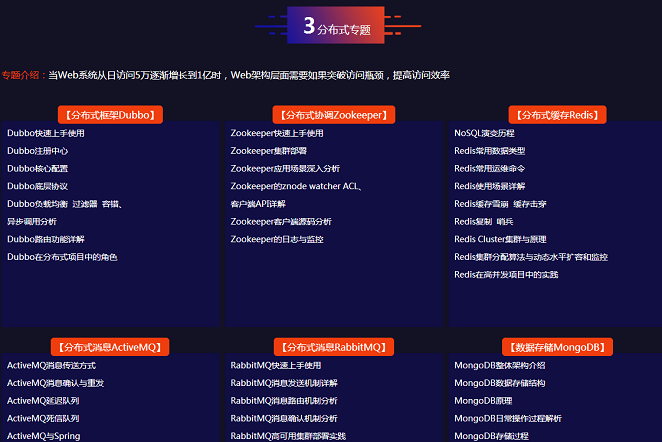Click Dubbo负载均衡 过滤器 容错 row
Screen dimensions: 662x442
click(65, 204)
